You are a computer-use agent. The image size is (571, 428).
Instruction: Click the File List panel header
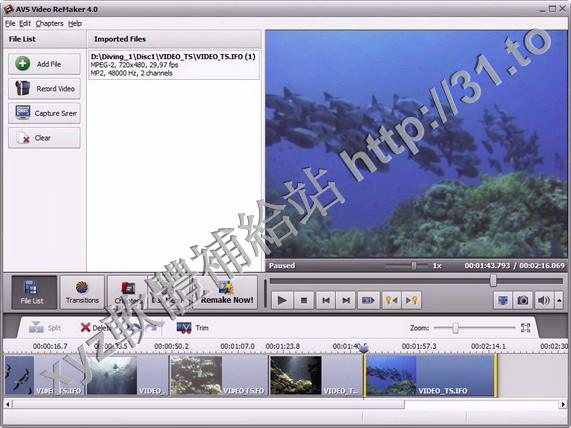tap(22, 39)
